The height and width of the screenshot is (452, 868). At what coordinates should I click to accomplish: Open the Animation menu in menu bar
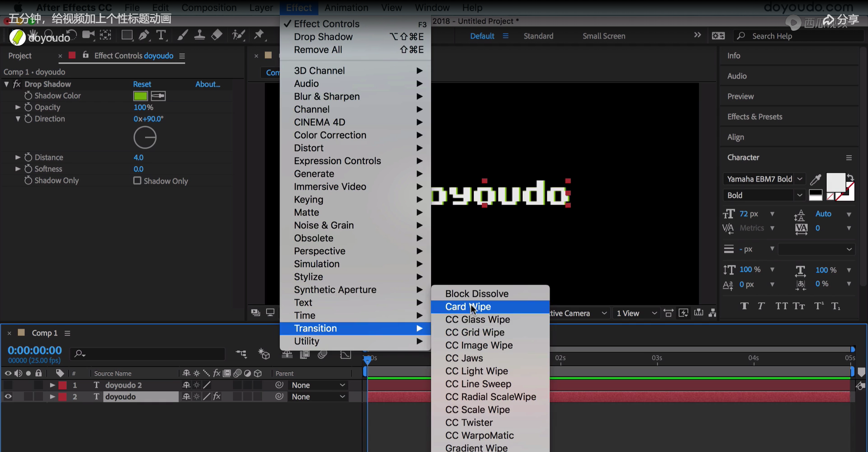[346, 8]
